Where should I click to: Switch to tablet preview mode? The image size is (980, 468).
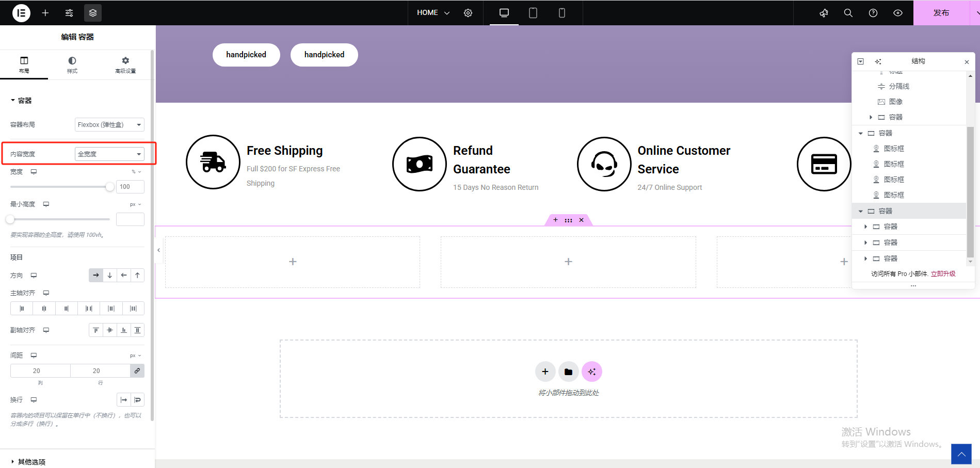click(x=533, y=13)
